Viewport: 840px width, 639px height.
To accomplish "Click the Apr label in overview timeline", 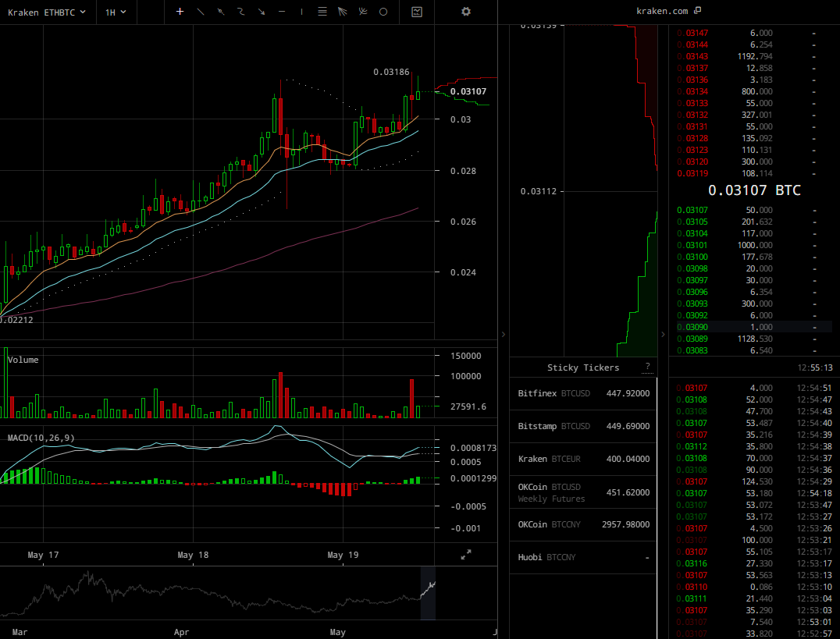I will [182, 632].
